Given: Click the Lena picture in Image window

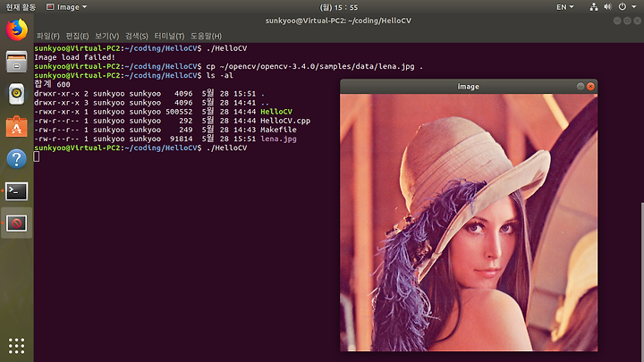Looking at the screenshot, I should tap(469, 223).
